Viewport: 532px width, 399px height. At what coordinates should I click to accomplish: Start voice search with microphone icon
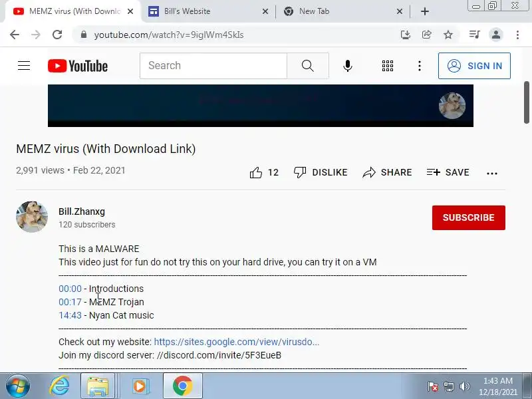[347, 65]
